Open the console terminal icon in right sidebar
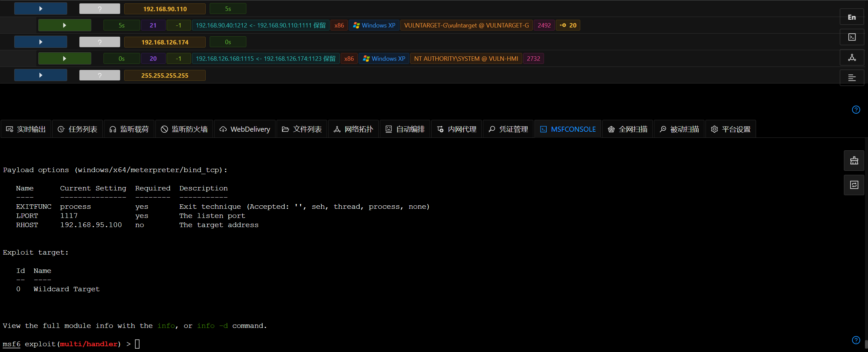 (852, 37)
